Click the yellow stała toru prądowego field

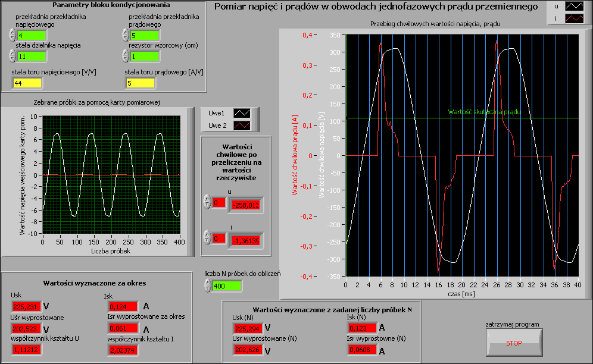(x=140, y=83)
